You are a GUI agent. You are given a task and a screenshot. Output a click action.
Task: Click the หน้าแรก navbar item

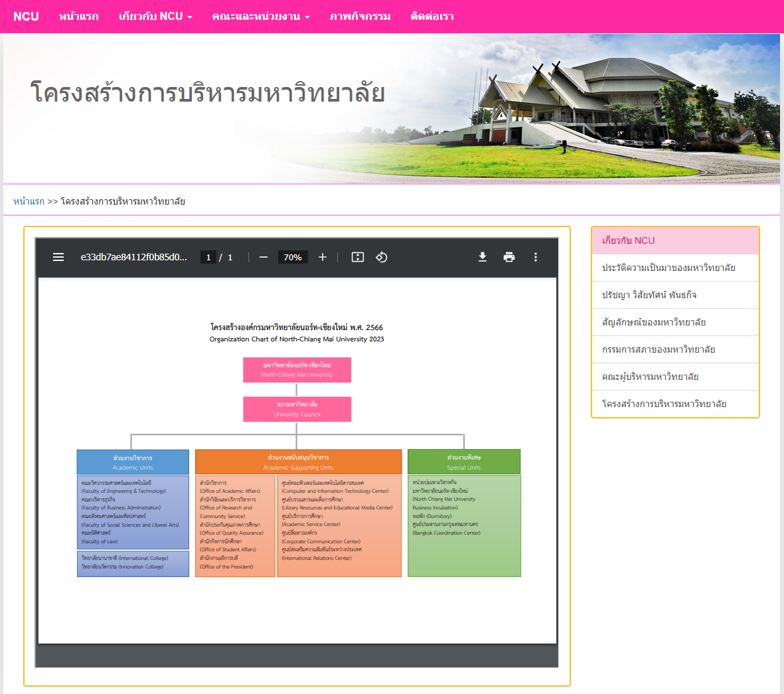[79, 17]
